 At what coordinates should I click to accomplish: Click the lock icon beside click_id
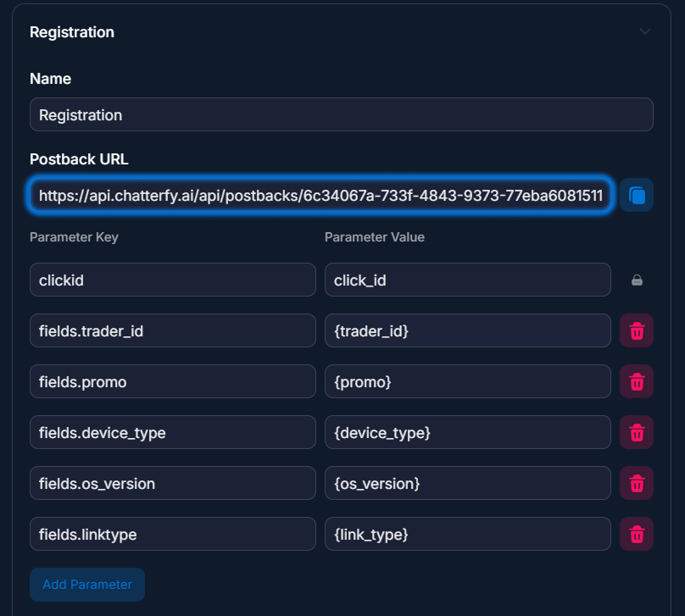tap(637, 280)
